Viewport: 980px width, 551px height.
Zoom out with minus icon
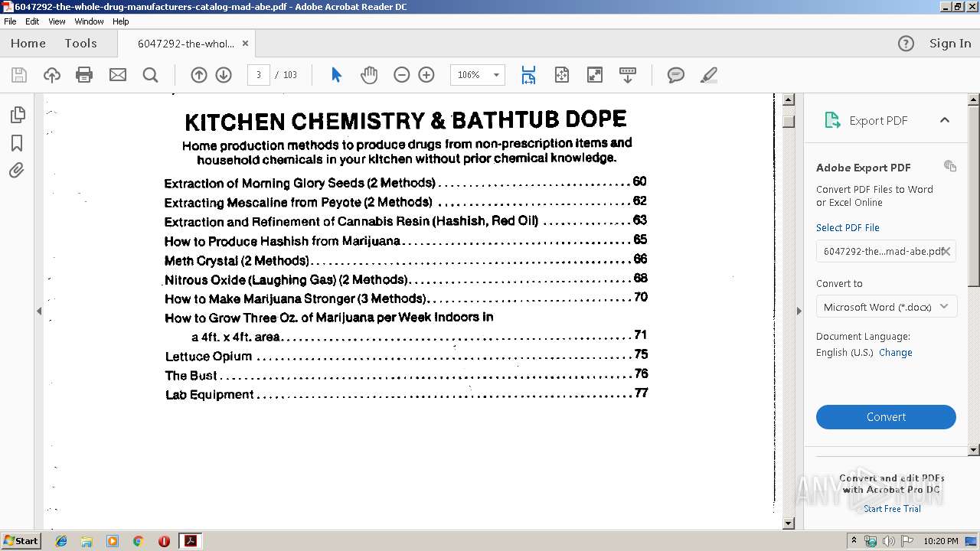coord(402,75)
